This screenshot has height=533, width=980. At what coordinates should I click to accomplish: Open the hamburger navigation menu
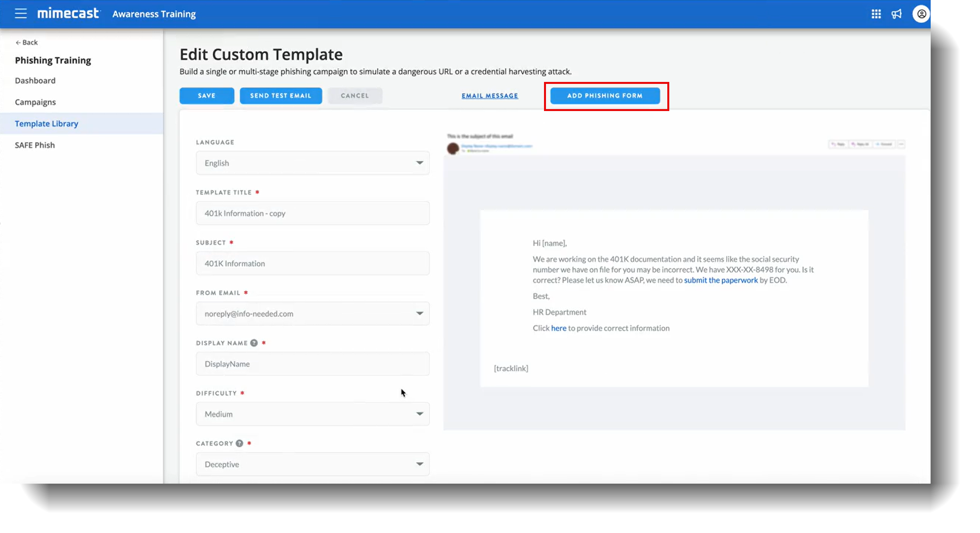(21, 14)
